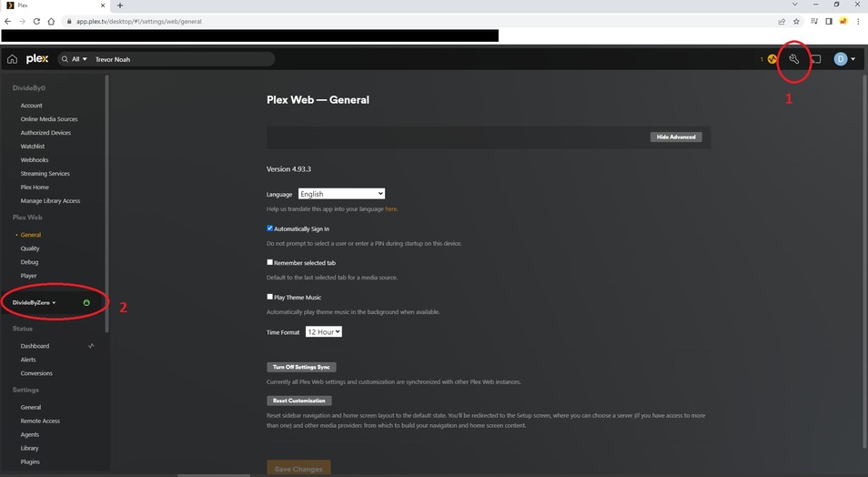Click the Dashboard activity pulse icon
This screenshot has height=477, width=868.
click(x=91, y=346)
